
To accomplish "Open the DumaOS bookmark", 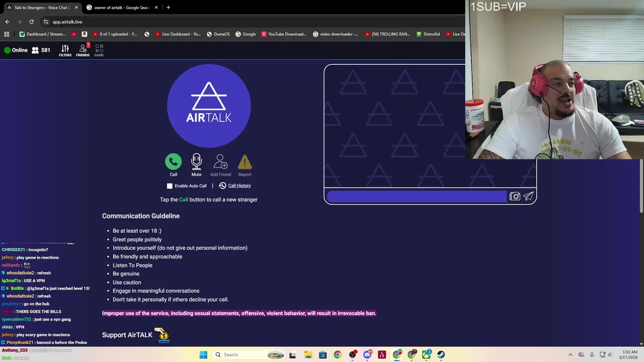I will pyautogui.click(x=217, y=34).
